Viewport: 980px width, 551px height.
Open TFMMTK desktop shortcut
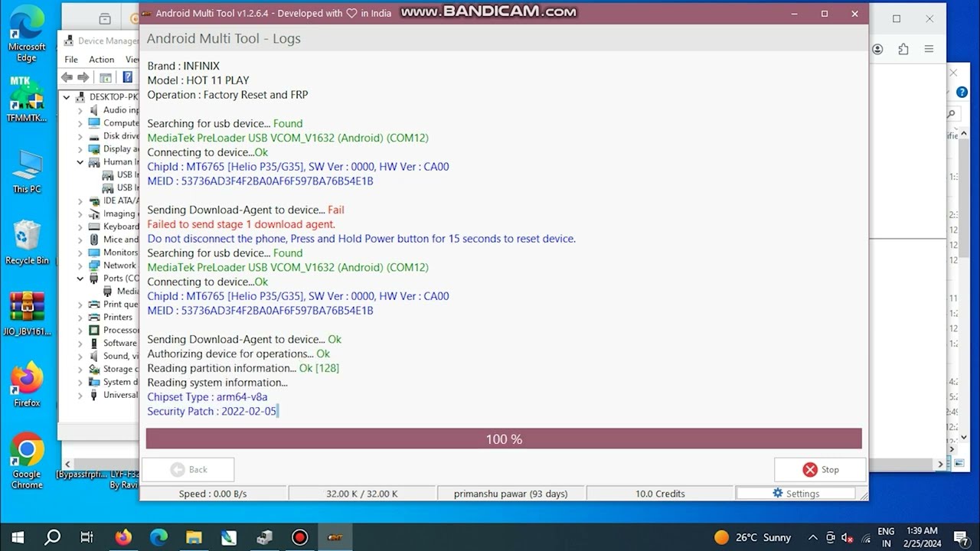pyautogui.click(x=27, y=99)
